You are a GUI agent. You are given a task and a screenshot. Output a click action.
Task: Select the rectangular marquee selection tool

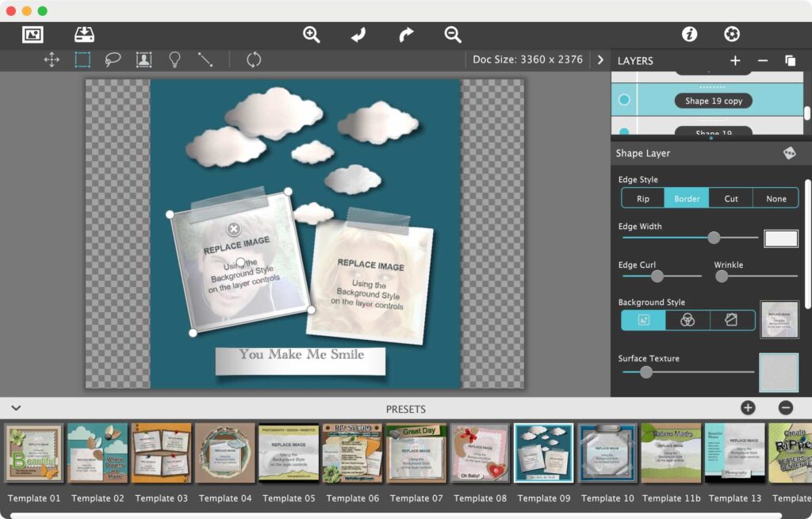pos(83,59)
